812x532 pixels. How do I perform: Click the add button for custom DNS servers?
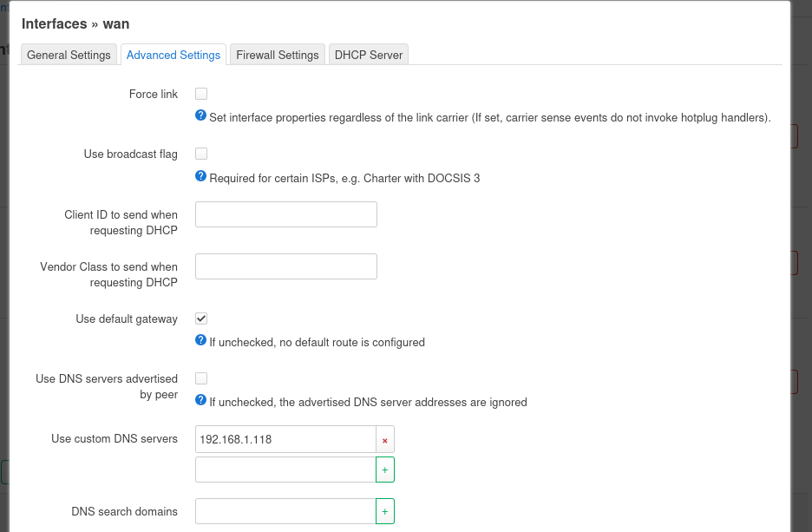384,470
